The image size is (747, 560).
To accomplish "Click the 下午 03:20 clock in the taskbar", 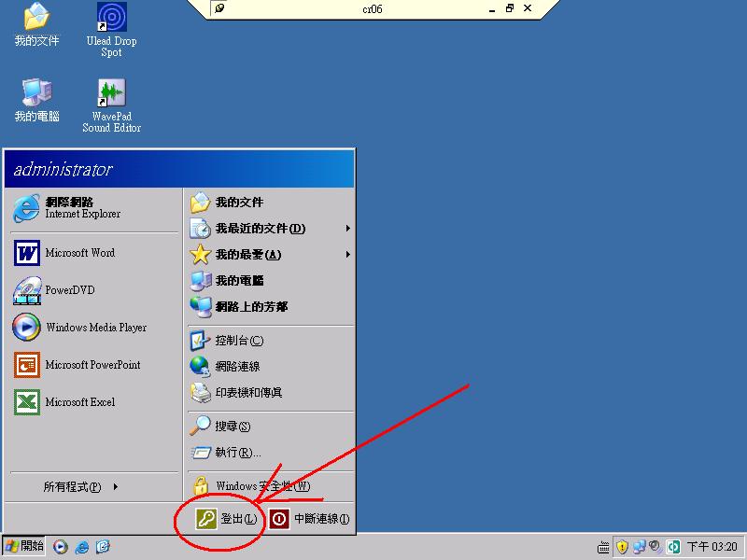I will pyautogui.click(x=712, y=547).
